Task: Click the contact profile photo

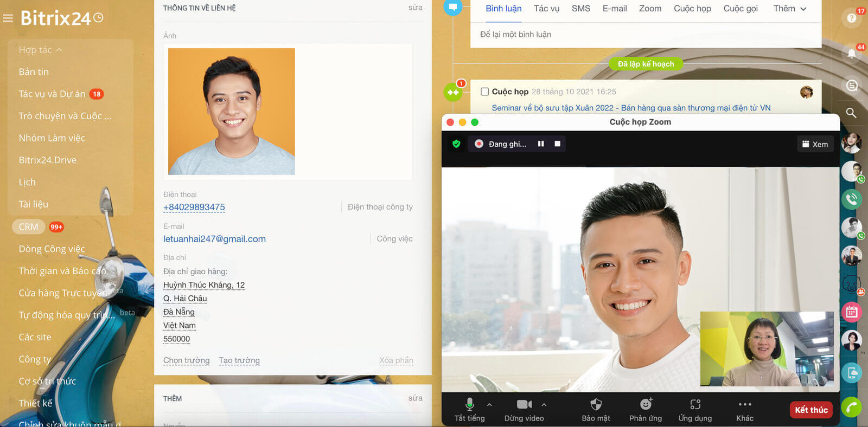Action: pos(232,112)
